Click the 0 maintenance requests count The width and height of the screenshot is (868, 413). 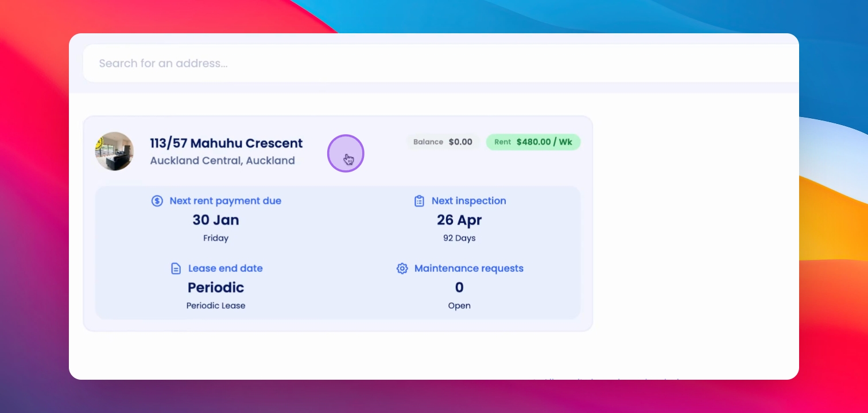459,287
